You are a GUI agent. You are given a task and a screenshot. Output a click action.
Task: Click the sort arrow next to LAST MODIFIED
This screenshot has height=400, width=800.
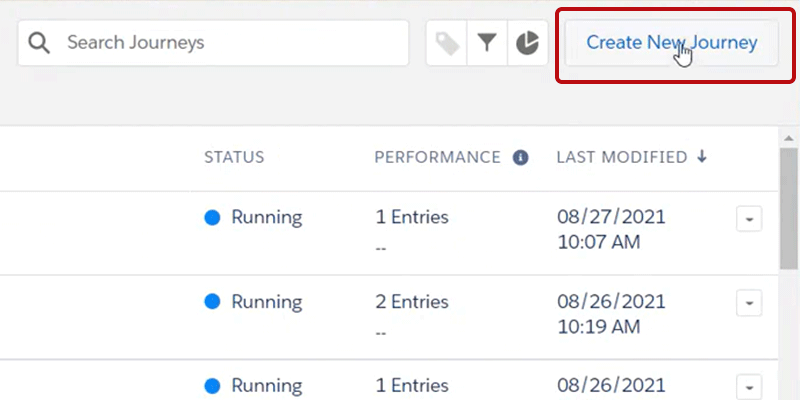tap(702, 157)
